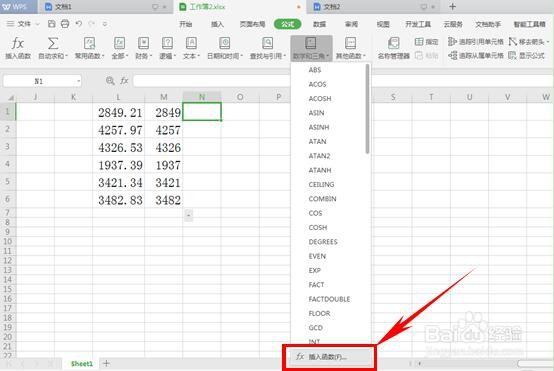Expand the 移去箭头 dropdown arrow
The width and height of the screenshot is (554, 371).
tap(548, 42)
